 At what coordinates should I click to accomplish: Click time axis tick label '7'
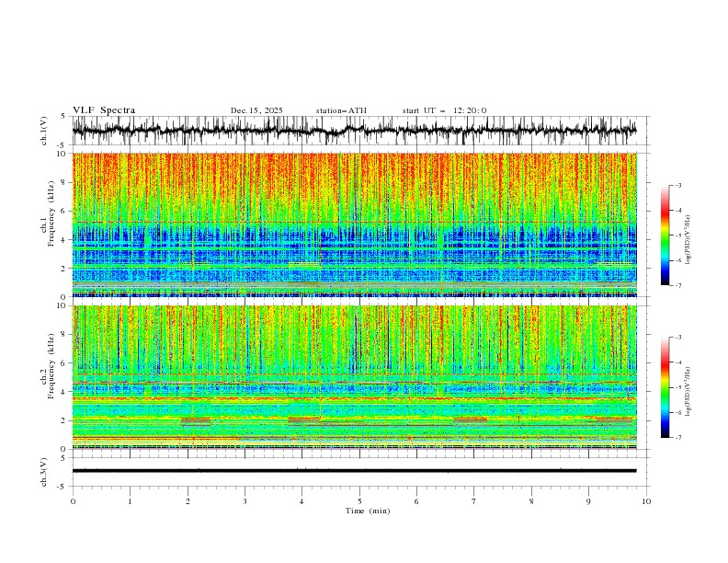pyautogui.click(x=474, y=501)
